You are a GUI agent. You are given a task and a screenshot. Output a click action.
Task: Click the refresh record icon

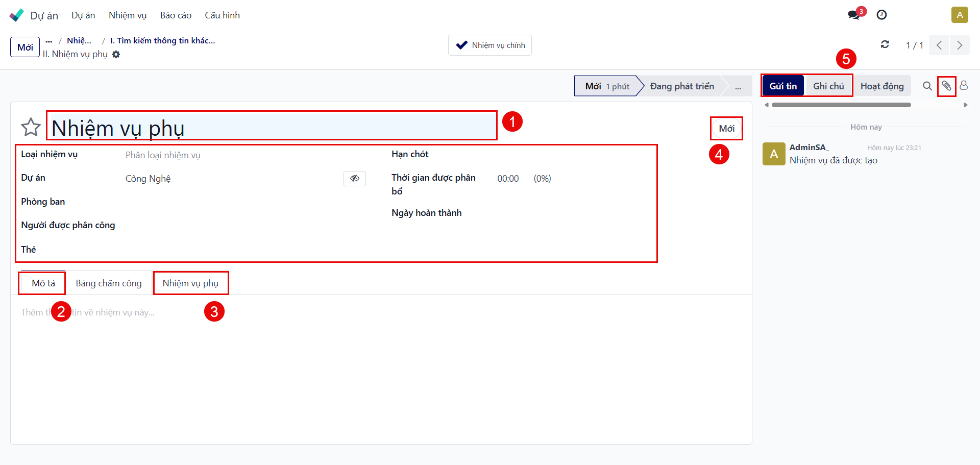(885, 45)
